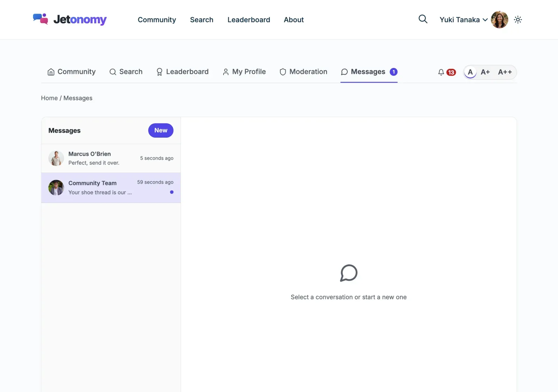Start a New message
Viewport: 558px width, 392px height.
161,130
